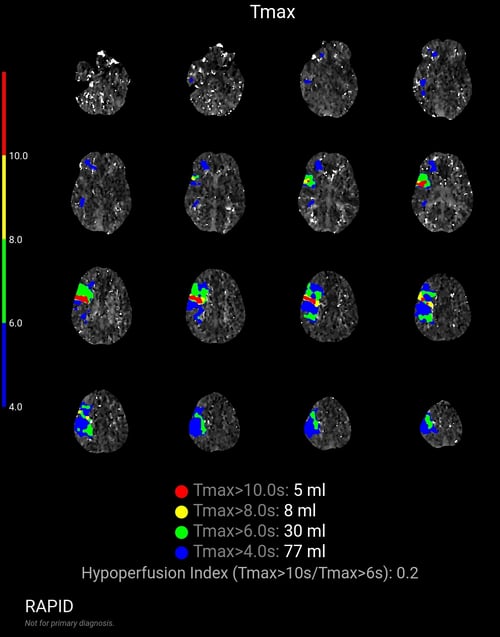Image resolution: width=500 pixels, height=637 pixels.
Task: Click the RAPID logo text
Action: click(x=49, y=607)
